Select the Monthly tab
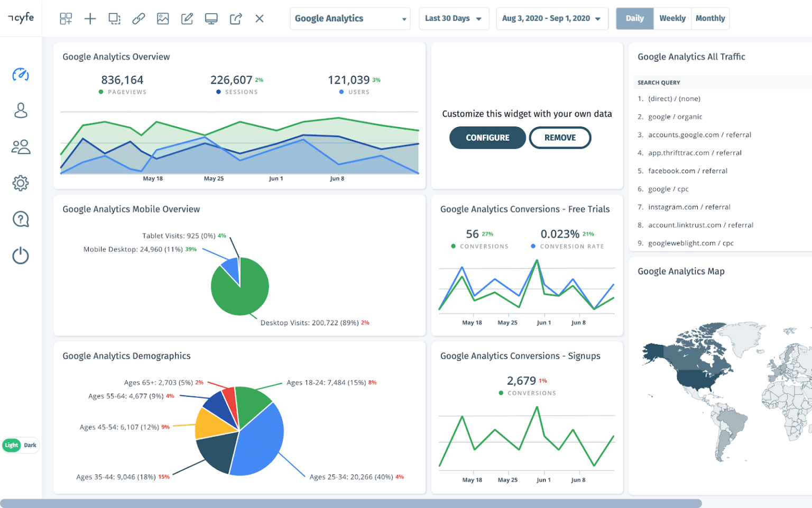The image size is (812, 508). (x=710, y=19)
